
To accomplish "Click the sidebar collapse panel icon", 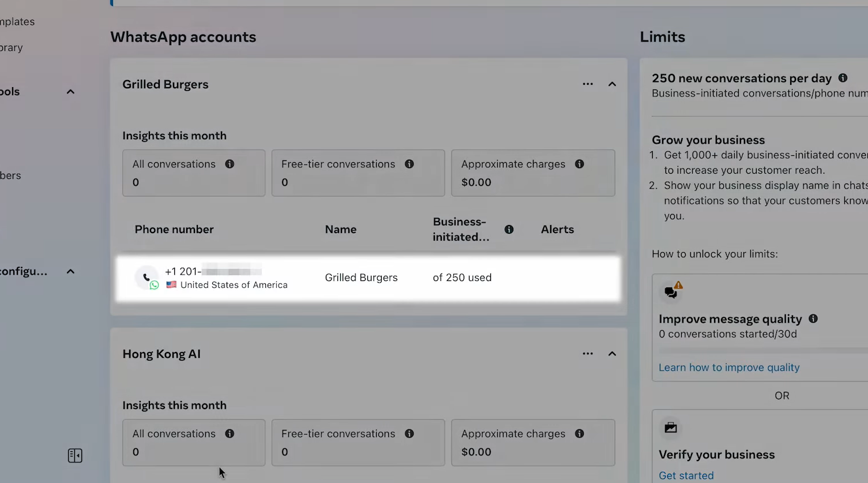I will (75, 456).
